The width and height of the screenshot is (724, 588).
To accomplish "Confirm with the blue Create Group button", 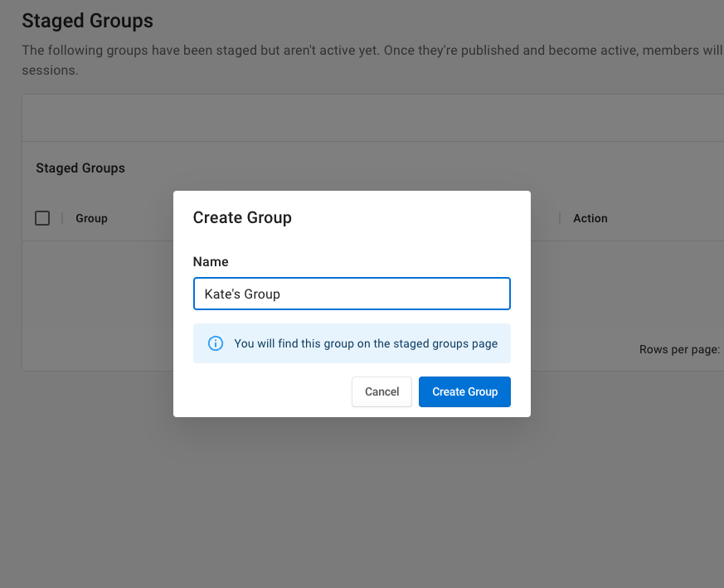I will [464, 391].
